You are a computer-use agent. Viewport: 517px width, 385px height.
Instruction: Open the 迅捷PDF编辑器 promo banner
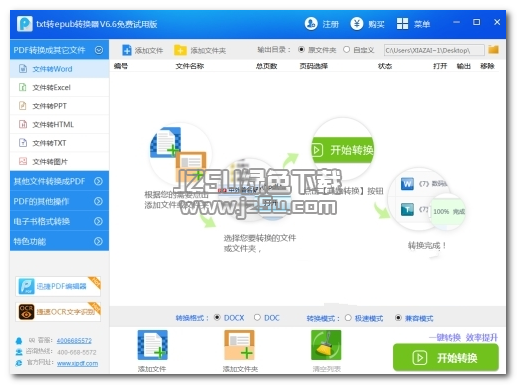[58, 286]
